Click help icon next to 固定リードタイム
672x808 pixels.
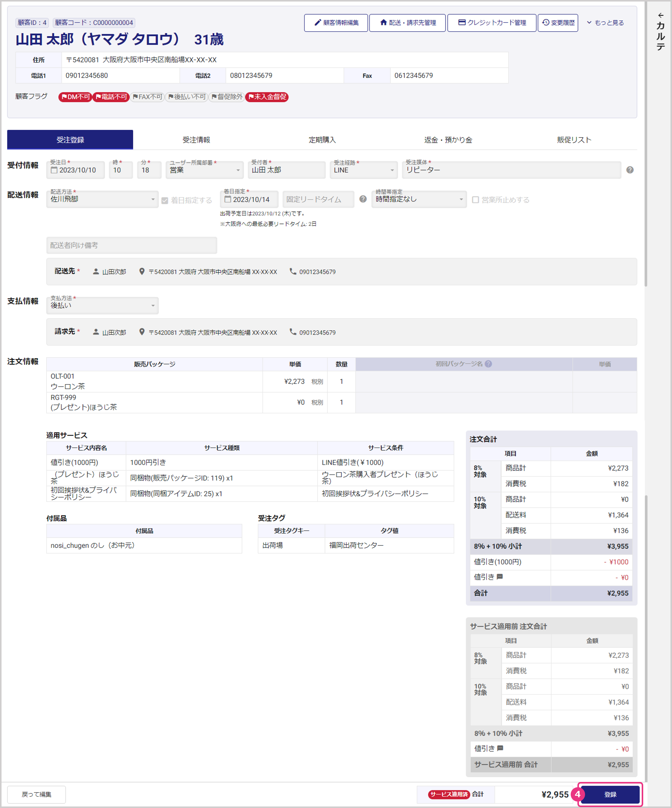click(x=363, y=199)
